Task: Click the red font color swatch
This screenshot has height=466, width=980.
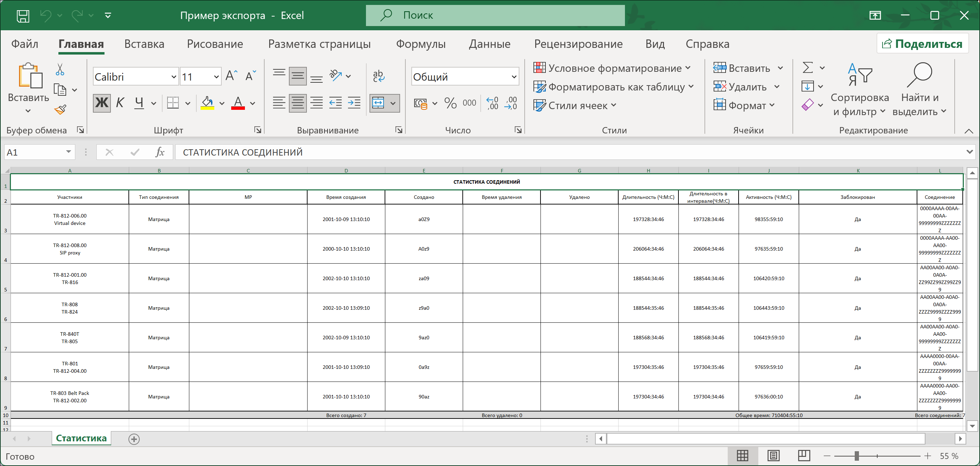Action: tap(238, 103)
